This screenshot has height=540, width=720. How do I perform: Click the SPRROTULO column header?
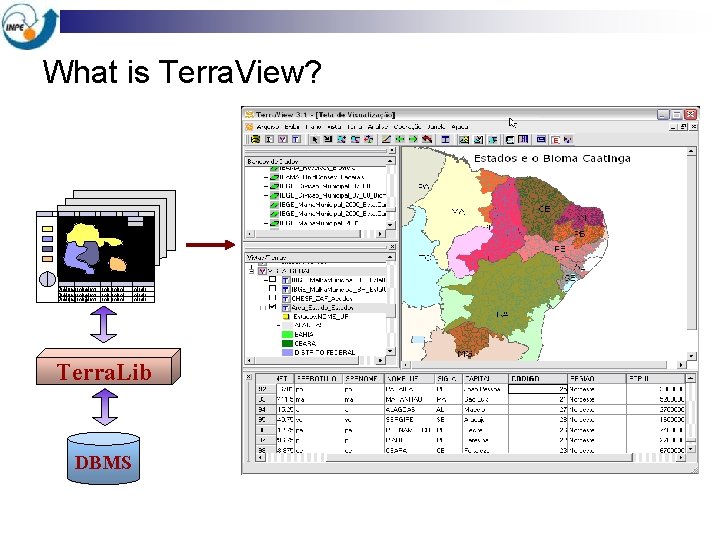click(318, 379)
